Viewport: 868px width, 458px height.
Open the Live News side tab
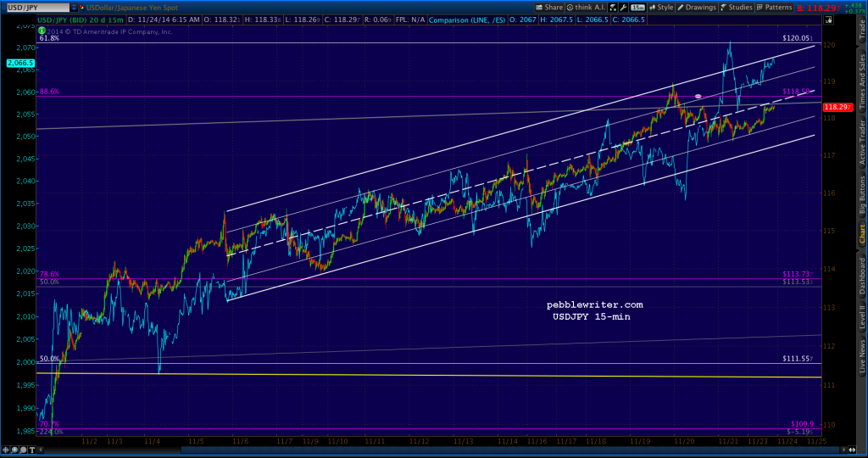[x=862, y=356]
